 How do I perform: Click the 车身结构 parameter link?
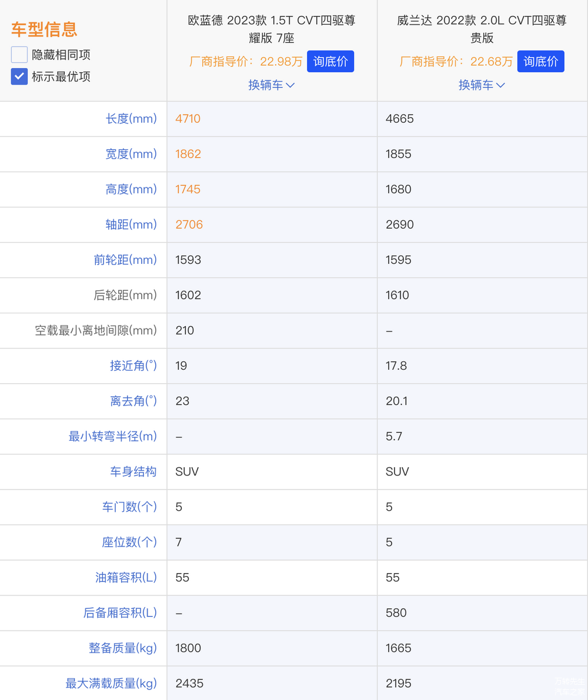click(x=133, y=471)
